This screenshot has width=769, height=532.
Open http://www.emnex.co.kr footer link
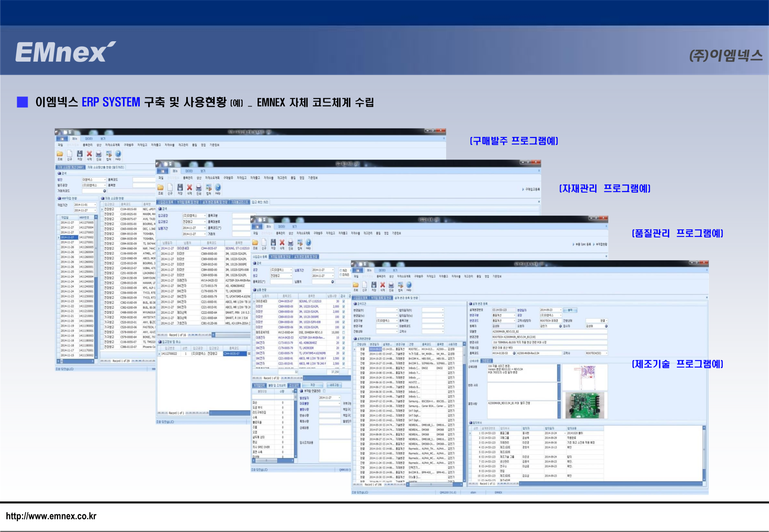(x=51, y=516)
